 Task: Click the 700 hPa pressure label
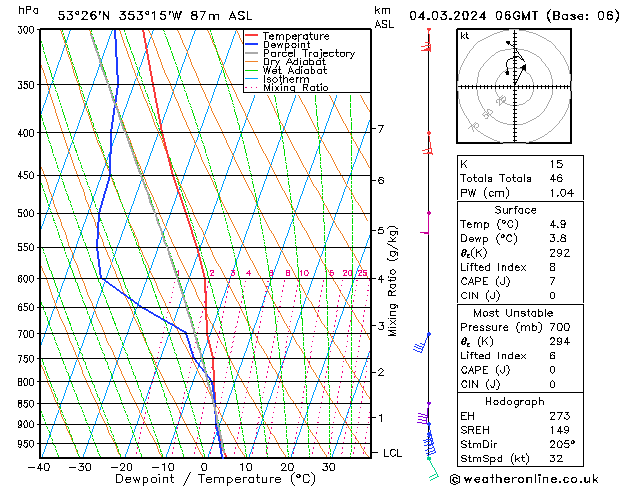tap(28, 334)
